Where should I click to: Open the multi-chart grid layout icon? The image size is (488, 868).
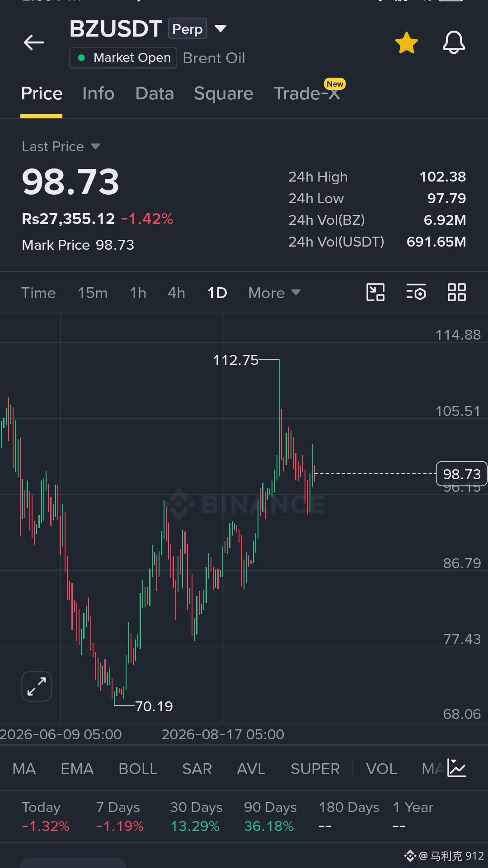457,292
